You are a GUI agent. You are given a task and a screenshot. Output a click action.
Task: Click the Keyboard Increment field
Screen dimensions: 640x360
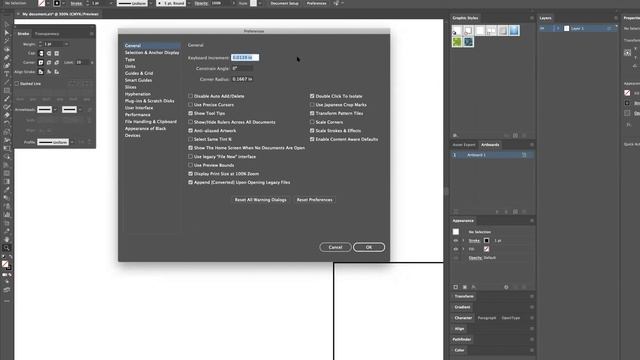coord(245,58)
